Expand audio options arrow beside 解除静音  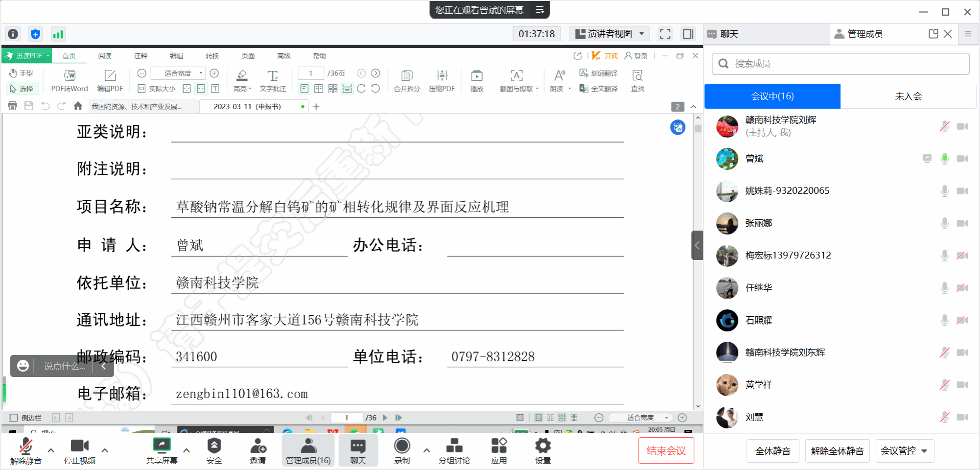click(51, 450)
